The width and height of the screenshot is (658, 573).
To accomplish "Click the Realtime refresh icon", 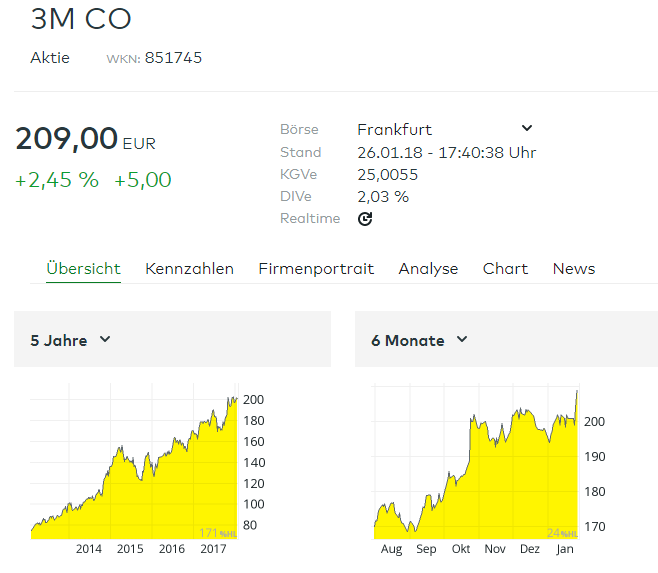I will tap(365, 219).
